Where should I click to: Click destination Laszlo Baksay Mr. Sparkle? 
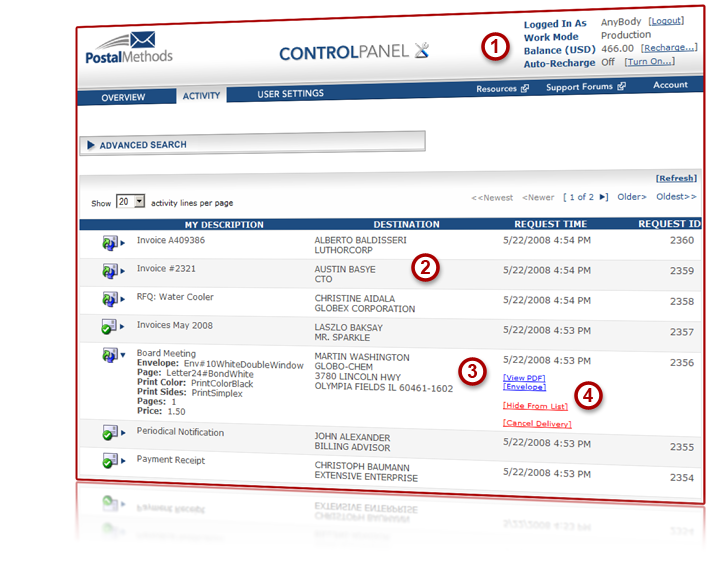click(x=349, y=332)
